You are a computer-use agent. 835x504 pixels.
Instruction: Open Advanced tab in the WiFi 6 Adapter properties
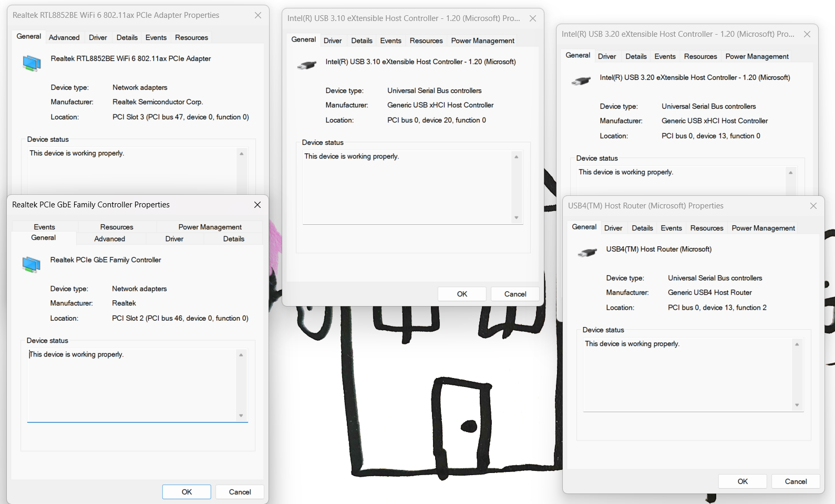(64, 37)
